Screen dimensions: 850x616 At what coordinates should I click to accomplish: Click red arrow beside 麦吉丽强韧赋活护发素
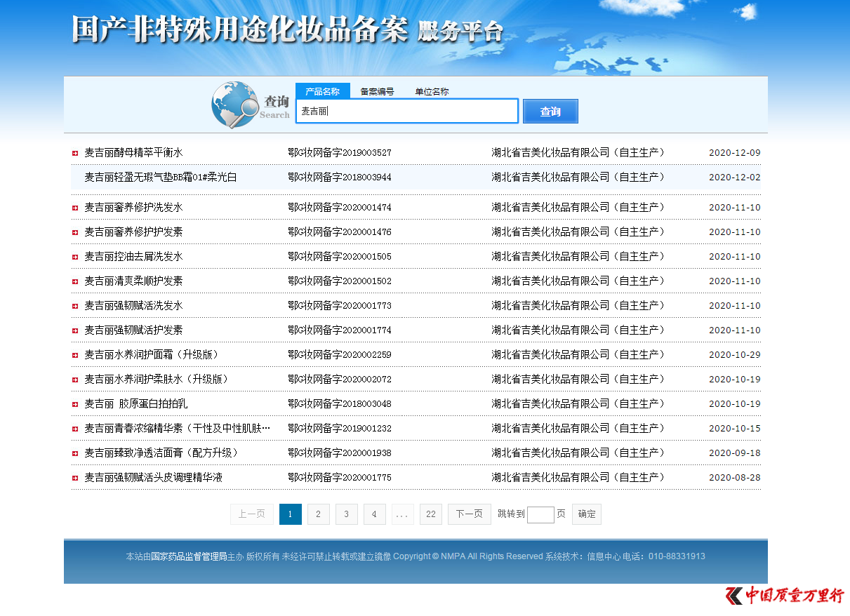74,330
